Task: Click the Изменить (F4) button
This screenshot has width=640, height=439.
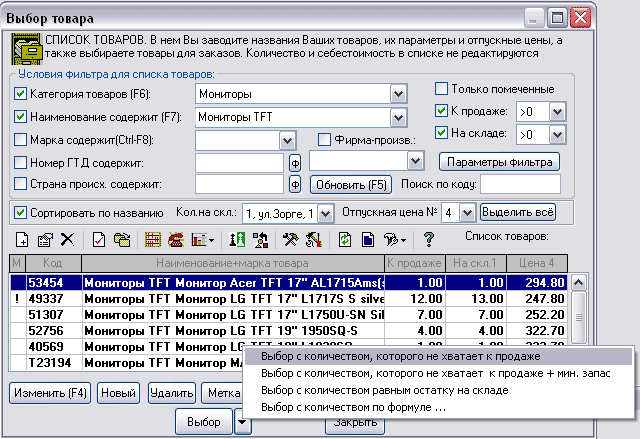Action: (x=50, y=393)
